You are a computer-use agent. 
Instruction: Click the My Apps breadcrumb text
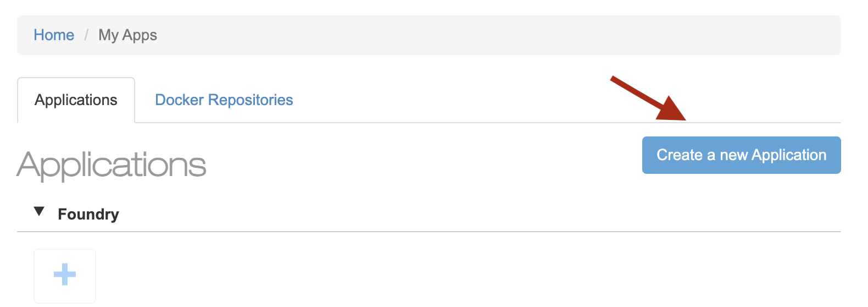127,35
